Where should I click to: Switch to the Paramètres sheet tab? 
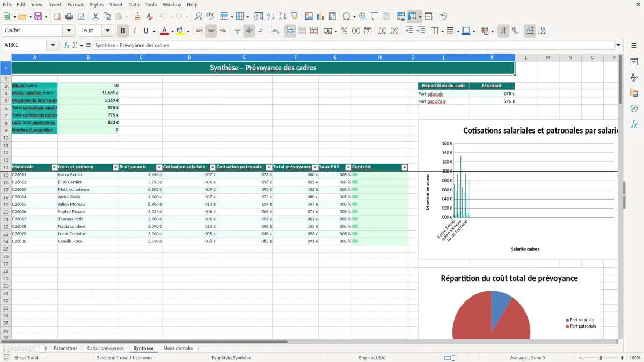click(65, 348)
